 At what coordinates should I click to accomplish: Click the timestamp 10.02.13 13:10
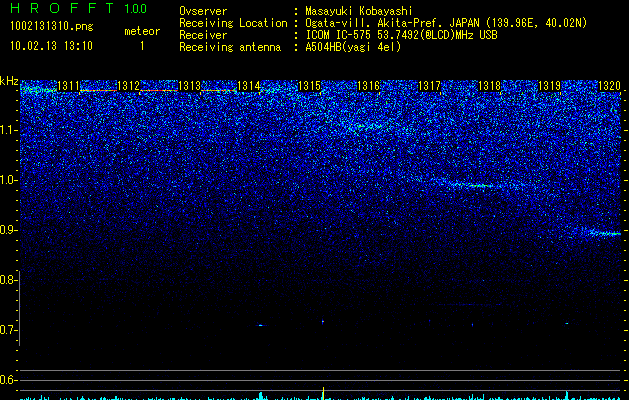tap(51, 45)
